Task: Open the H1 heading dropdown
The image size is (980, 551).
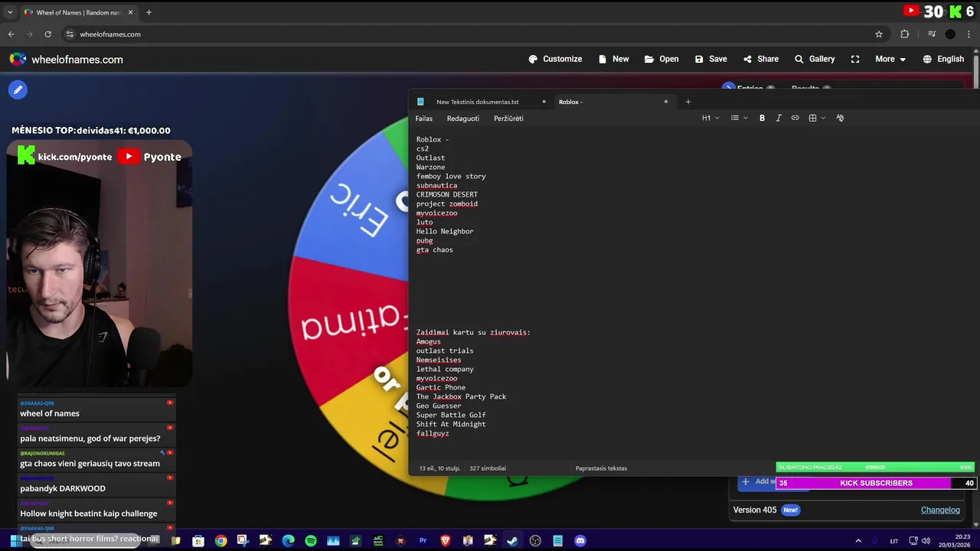Action: [710, 118]
